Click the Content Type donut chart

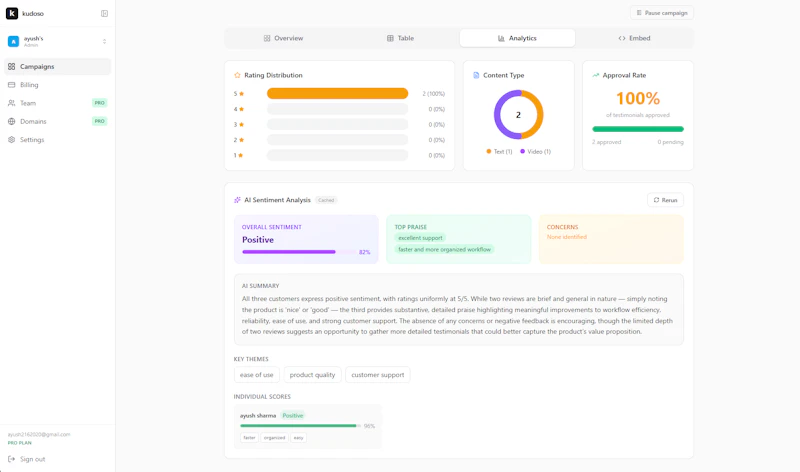(x=518, y=115)
